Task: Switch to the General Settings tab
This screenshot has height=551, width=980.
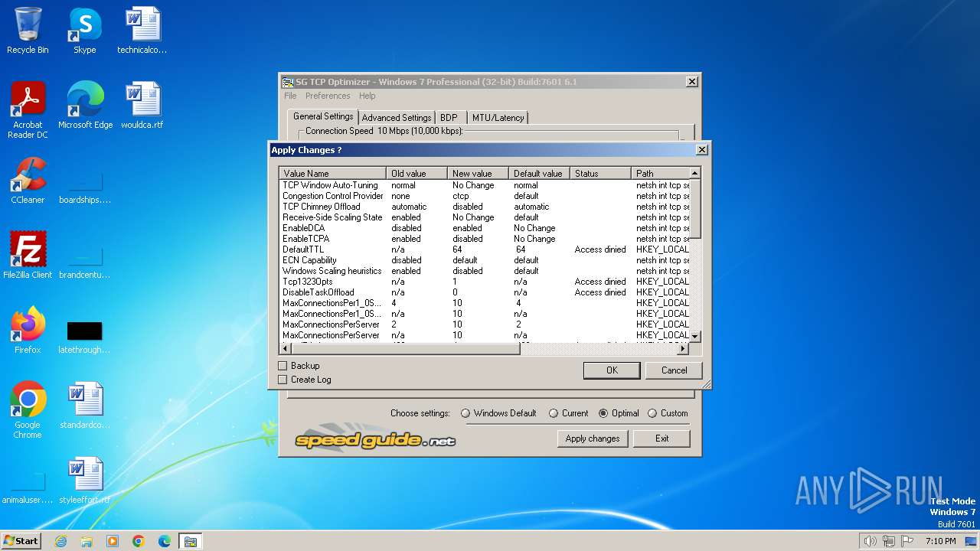Action: pos(323,116)
